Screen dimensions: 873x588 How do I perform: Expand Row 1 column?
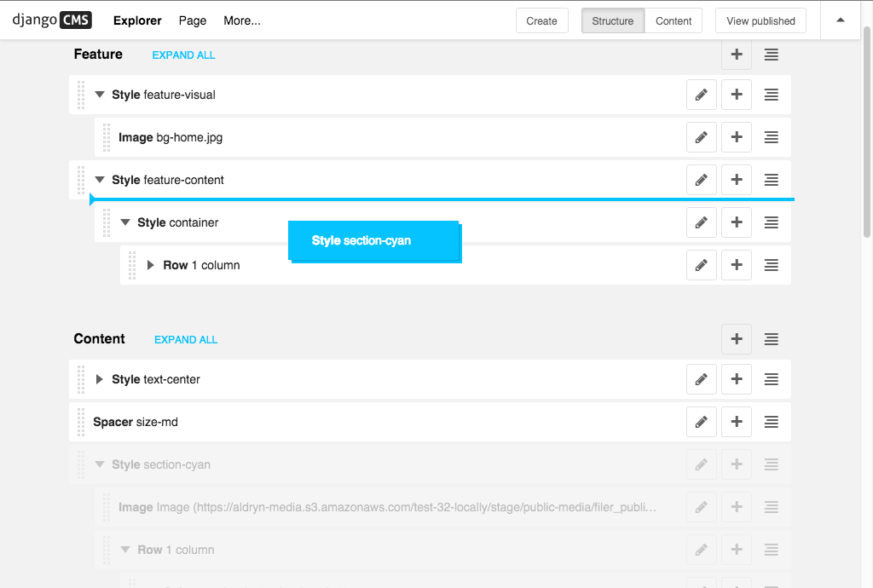coord(152,264)
